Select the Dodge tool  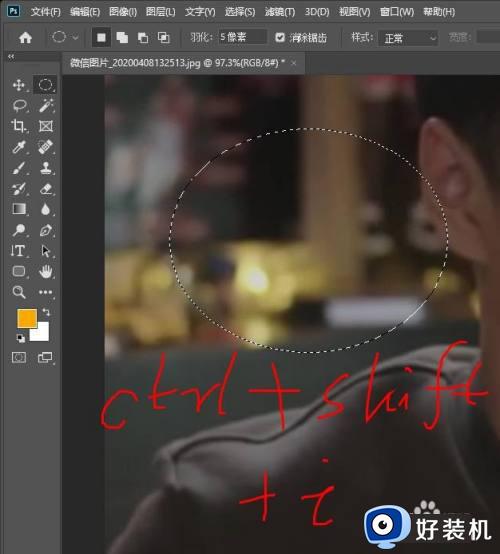click(x=19, y=230)
